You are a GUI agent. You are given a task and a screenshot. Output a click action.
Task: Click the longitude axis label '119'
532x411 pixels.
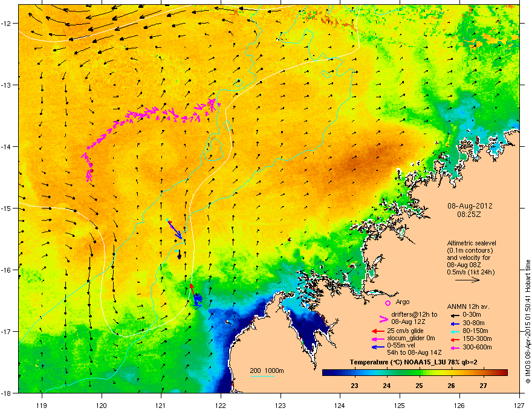click(42, 406)
